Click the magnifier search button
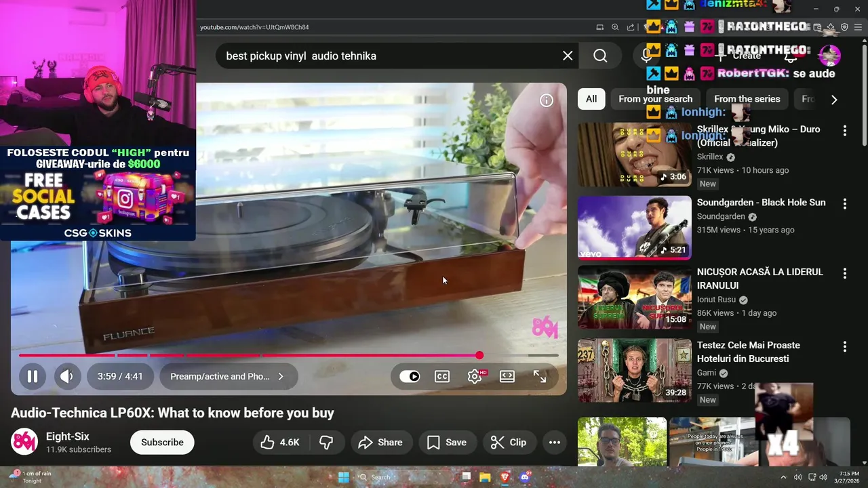The height and width of the screenshot is (488, 868). tap(600, 56)
